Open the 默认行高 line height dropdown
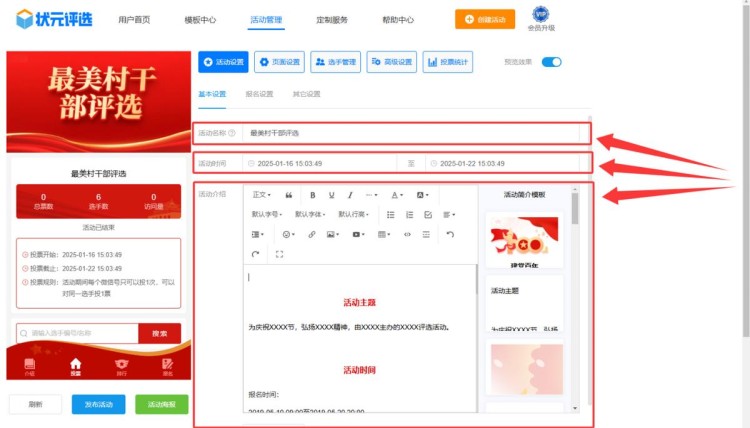The width and height of the screenshot is (750, 428). click(354, 214)
